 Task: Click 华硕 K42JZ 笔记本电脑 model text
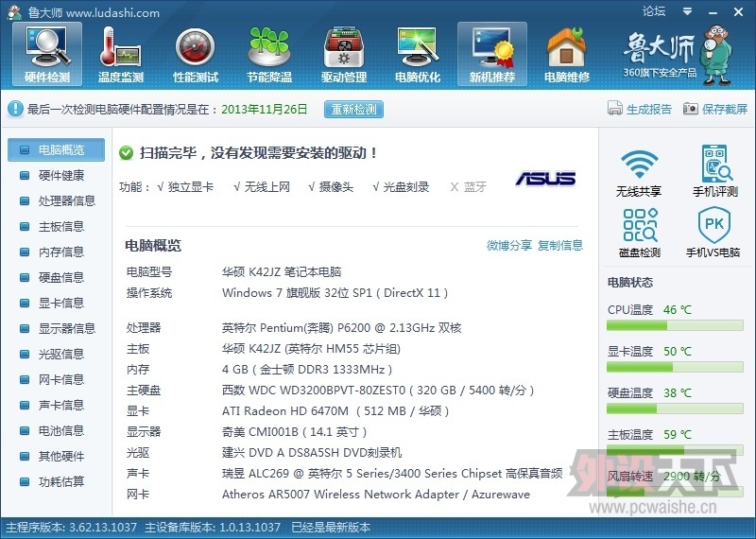(x=282, y=272)
